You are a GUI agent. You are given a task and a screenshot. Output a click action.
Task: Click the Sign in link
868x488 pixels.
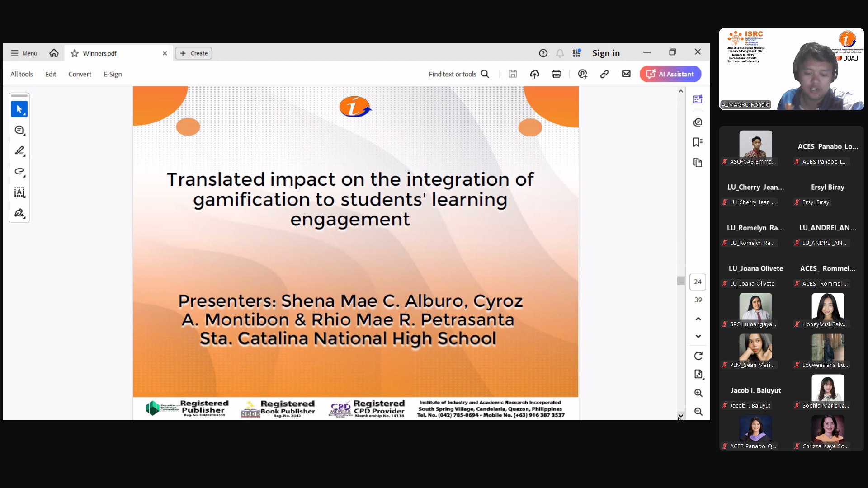click(x=606, y=53)
